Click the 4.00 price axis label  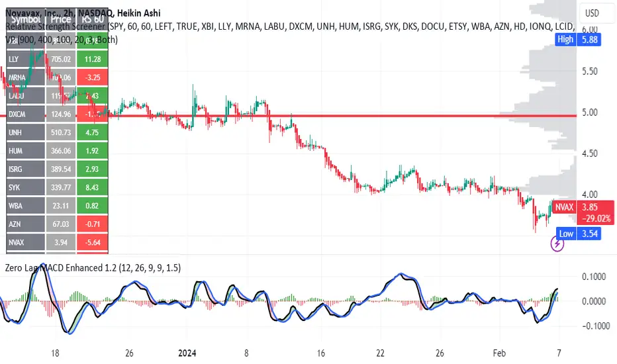point(589,195)
